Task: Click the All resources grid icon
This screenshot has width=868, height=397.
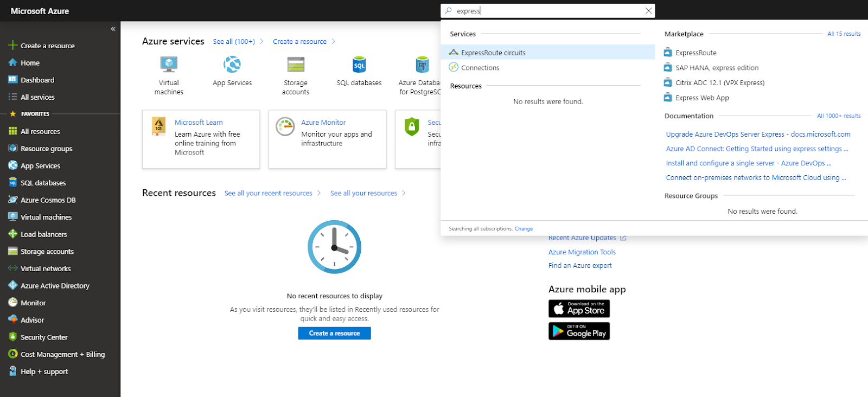Action: coord(13,131)
